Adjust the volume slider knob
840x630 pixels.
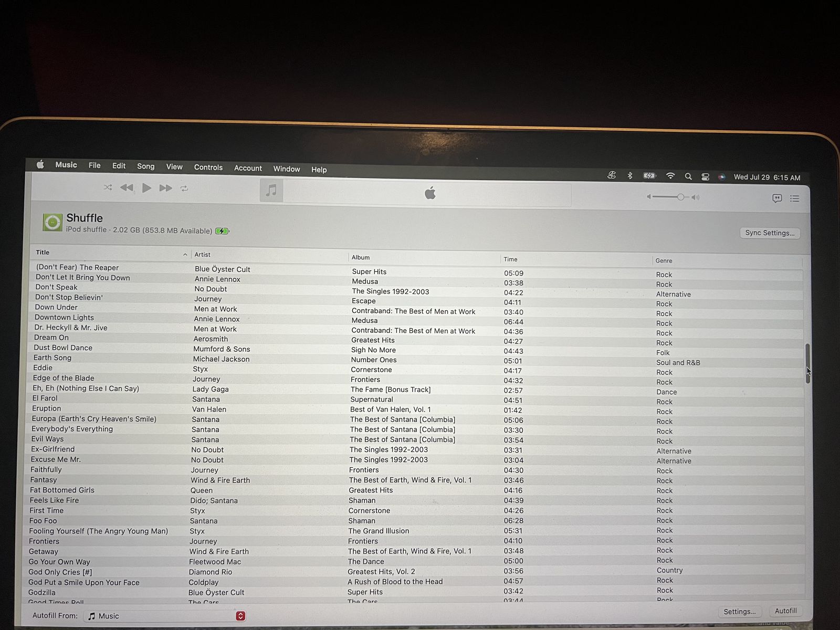coord(680,197)
